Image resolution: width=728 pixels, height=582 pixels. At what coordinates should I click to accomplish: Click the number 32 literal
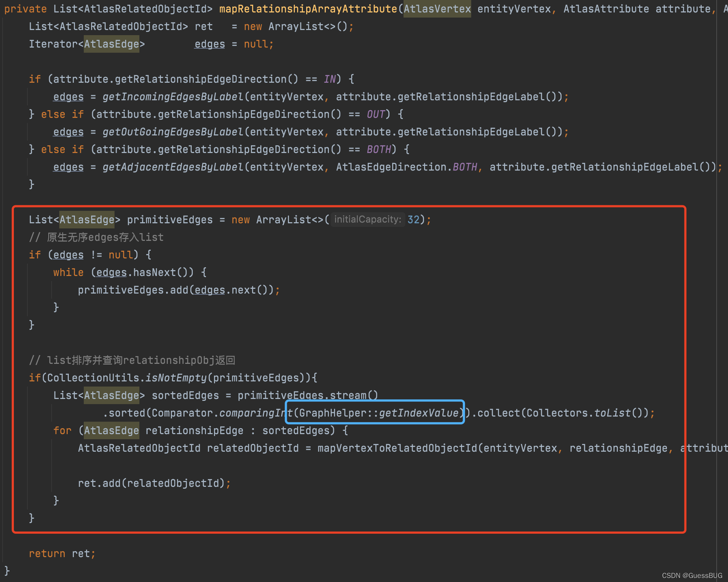413,220
